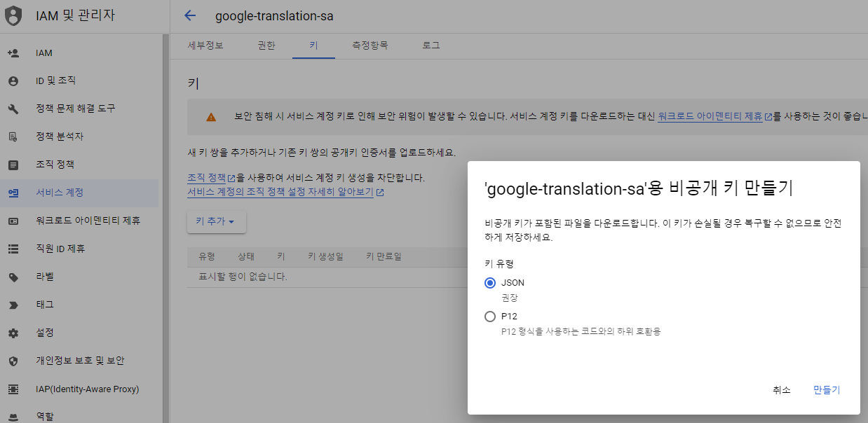Viewport: 868px width, 423px height.
Task: Open 역할 sidebar item
Action: (x=79, y=415)
